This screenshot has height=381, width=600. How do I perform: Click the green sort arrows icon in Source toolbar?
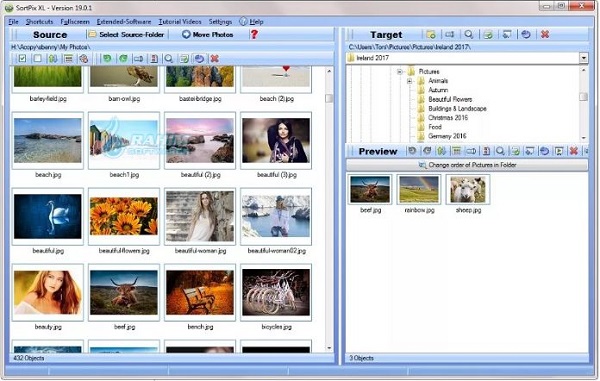[53, 59]
